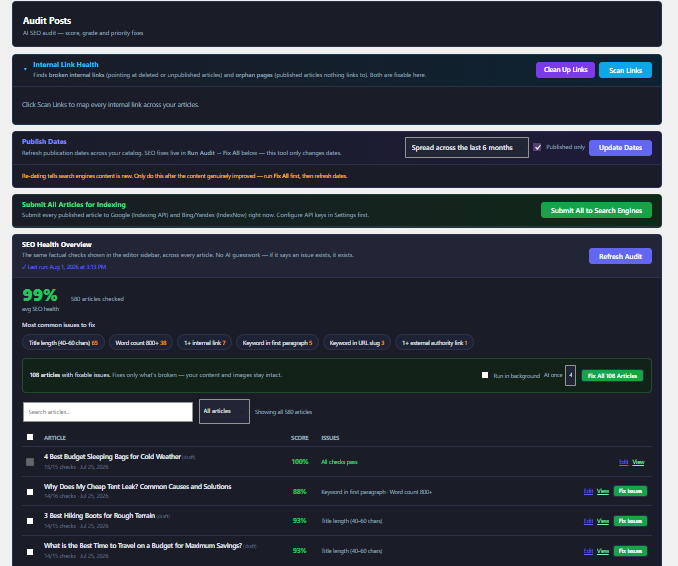Edit the Best Time to Travel article
Screen dimensions: 678x566
coord(588,551)
